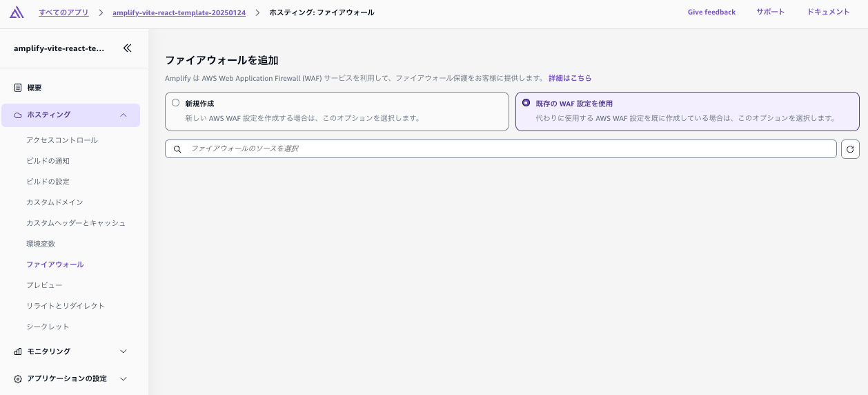Click the すべてのアプリ breadcrumb link
868x395 pixels.
63,12
